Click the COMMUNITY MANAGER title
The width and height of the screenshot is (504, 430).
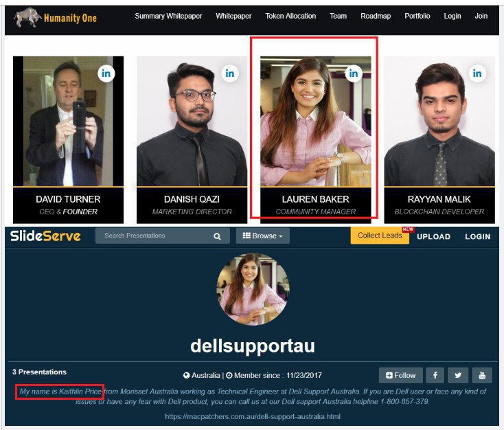pos(316,212)
